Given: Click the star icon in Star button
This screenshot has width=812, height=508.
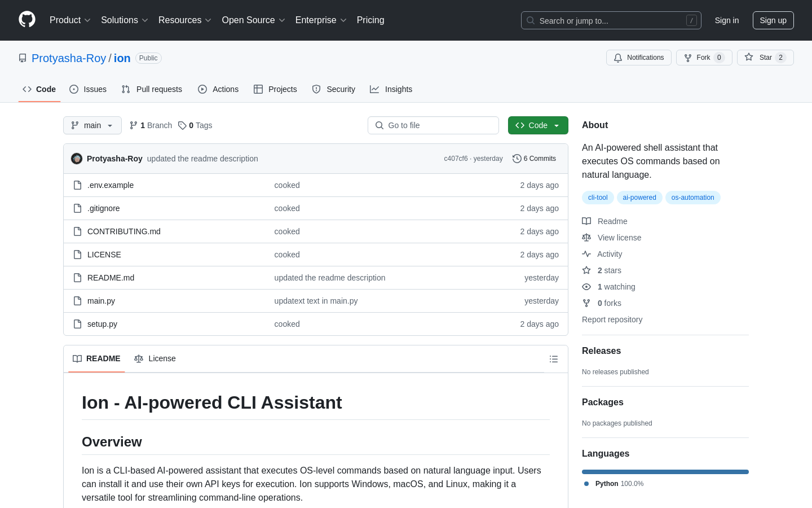Looking at the screenshot, I should point(749,57).
